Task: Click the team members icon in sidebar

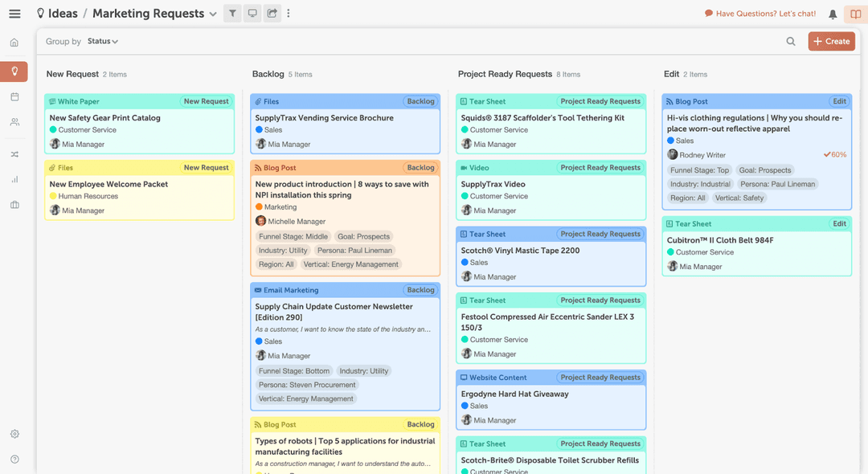Action: 14,121
